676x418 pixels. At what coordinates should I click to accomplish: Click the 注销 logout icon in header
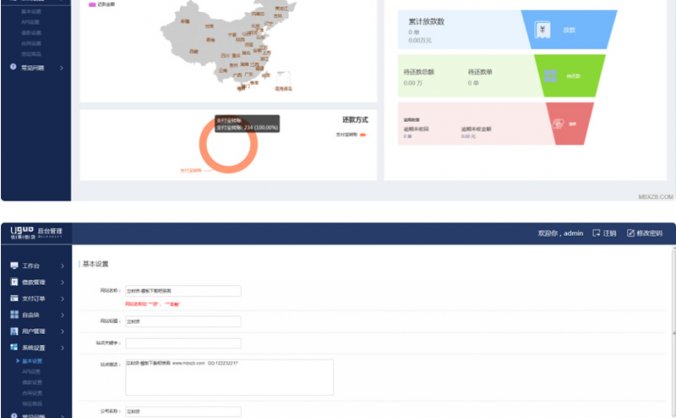(596, 233)
